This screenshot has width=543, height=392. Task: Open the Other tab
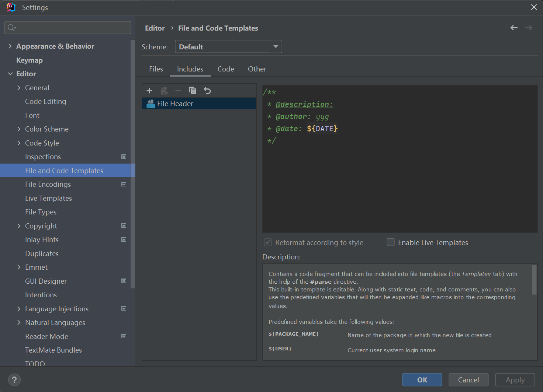[x=257, y=69]
